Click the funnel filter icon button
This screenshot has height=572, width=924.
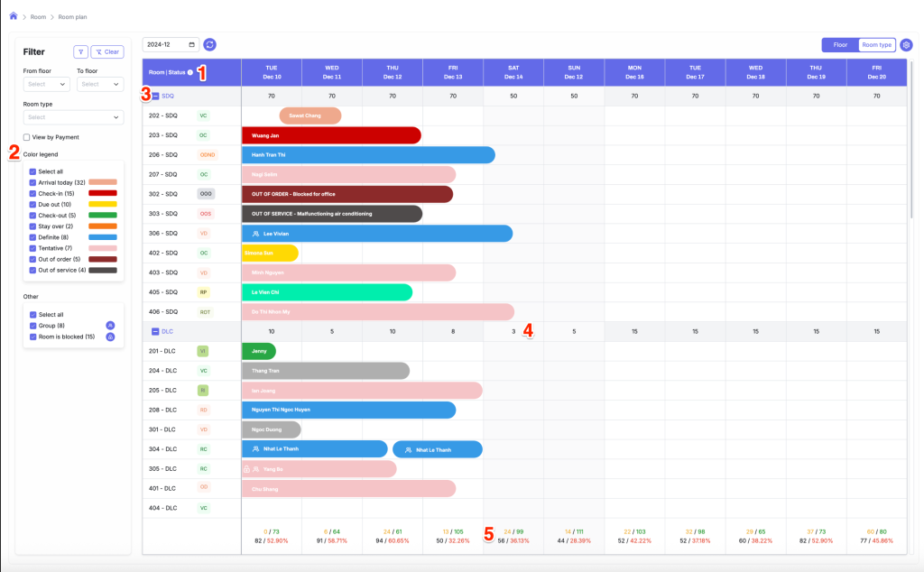tap(80, 51)
